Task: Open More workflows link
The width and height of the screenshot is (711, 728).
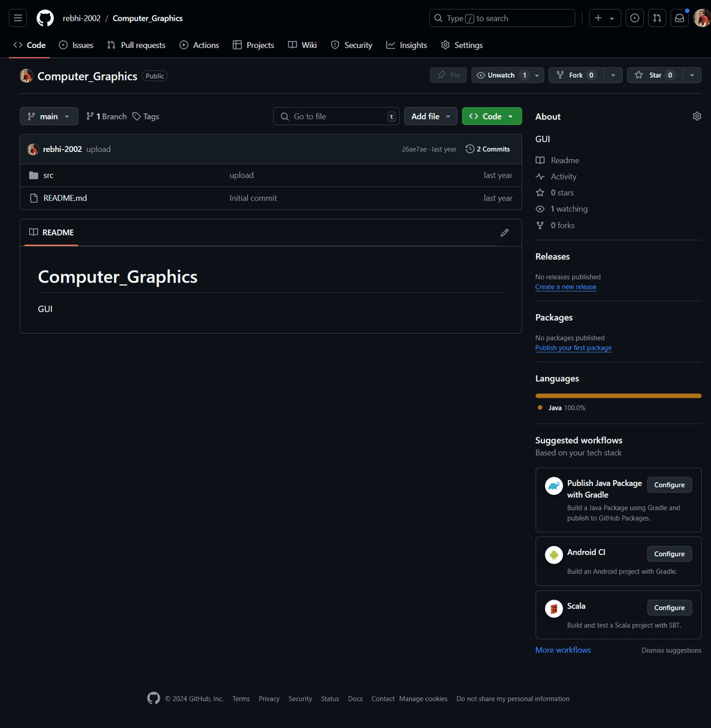Action: pyautogui.click(x=563, y=650)
